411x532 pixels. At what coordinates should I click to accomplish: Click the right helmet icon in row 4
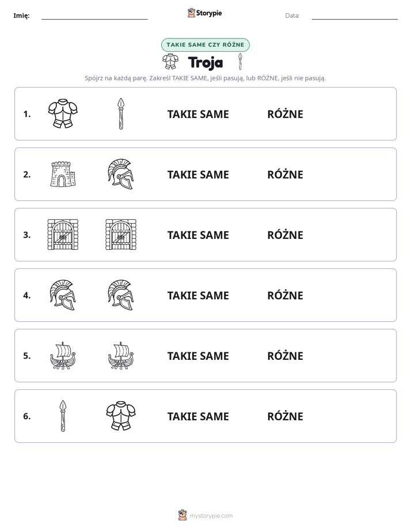pos(121,295)
